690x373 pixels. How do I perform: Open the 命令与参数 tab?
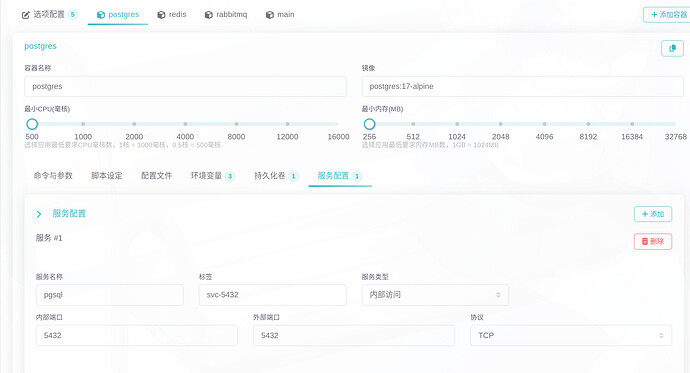point(53,176)
